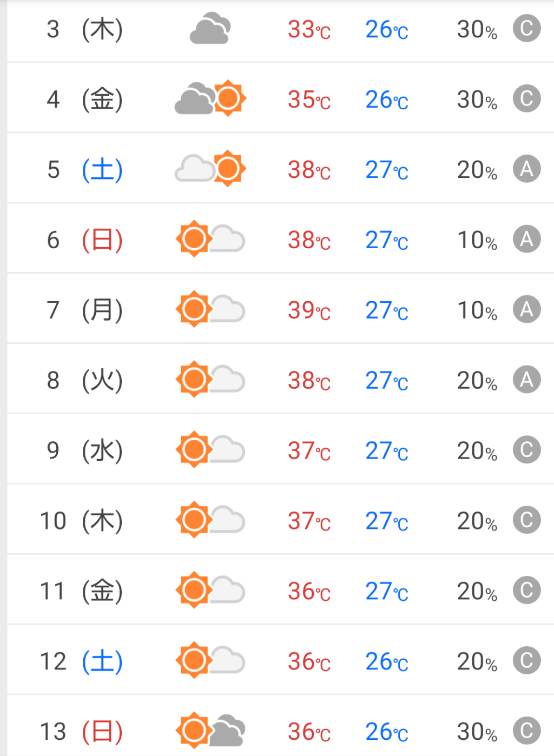Click the 26°C low temperature for day 13
The height and width of the screenshot is (756, 554).
point(386,732)
